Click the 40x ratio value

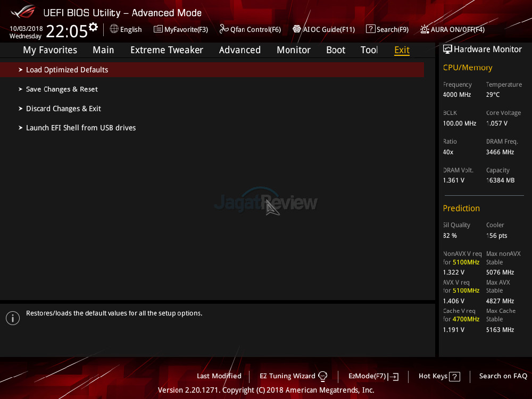click(448, 152)
